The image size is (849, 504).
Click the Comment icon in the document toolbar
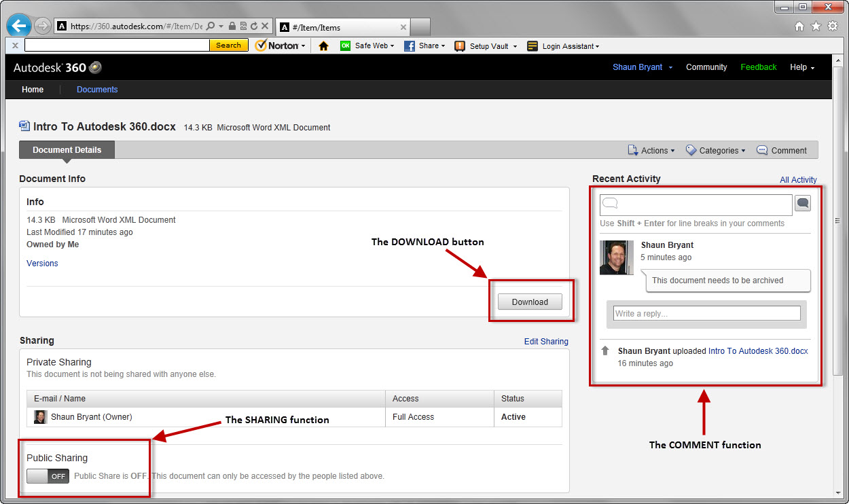point(762,150)
